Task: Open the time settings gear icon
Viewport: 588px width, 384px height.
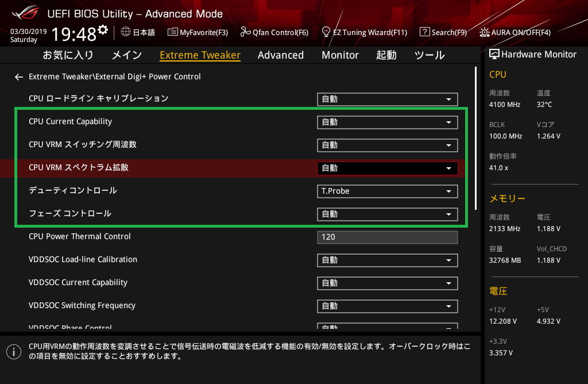Action: [x=103, y=30]
